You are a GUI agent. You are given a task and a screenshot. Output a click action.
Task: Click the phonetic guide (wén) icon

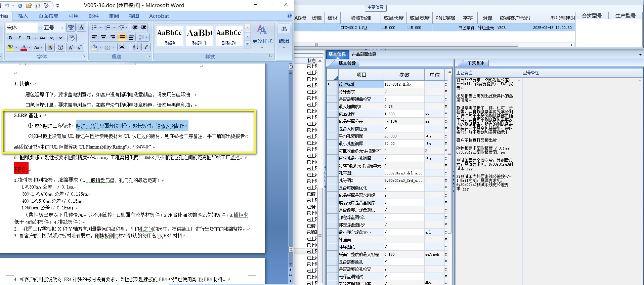click(71, 28)
